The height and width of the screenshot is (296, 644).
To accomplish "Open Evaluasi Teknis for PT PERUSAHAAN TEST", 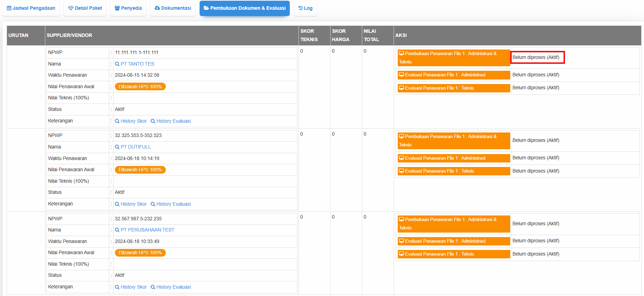I will (x=453, y=254).
